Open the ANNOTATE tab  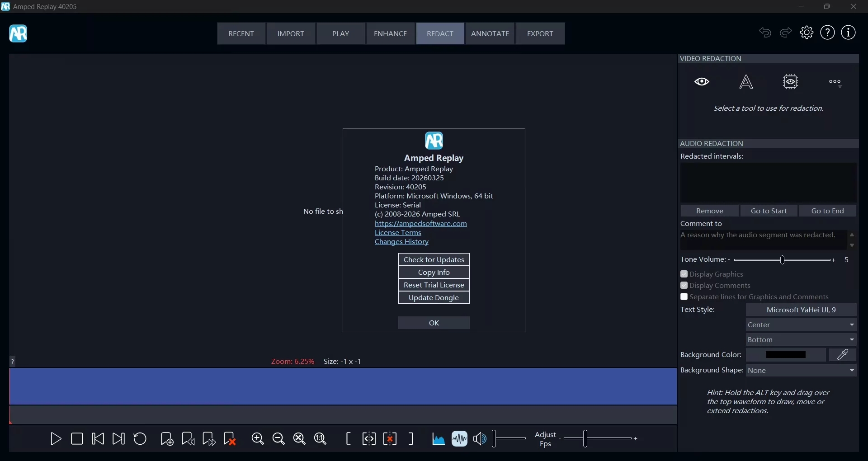(x=491, y=33)
